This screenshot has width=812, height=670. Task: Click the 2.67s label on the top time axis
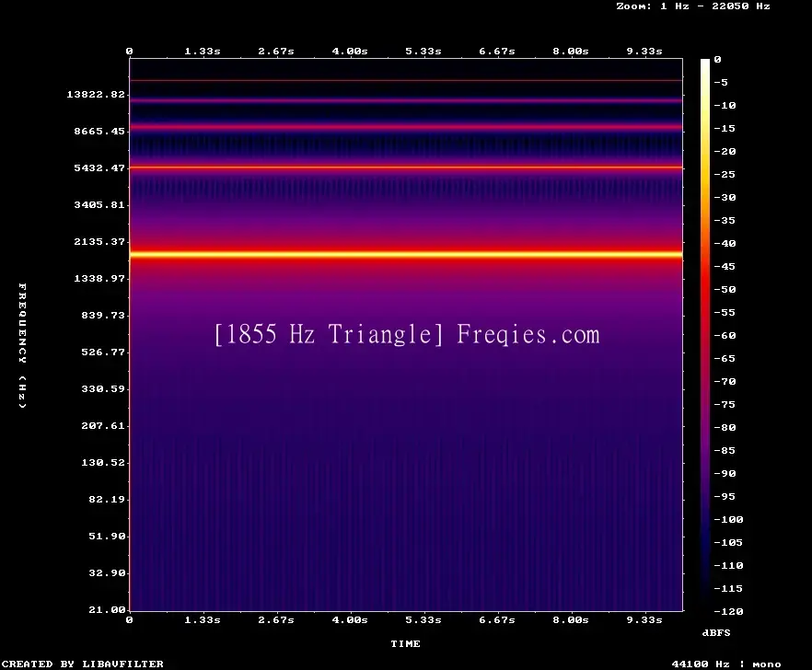coord(276,52)
